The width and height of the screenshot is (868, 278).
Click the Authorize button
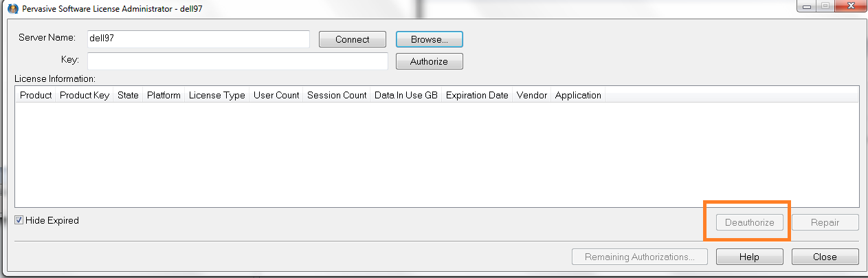pyautogui.click(x=430, y=61)
